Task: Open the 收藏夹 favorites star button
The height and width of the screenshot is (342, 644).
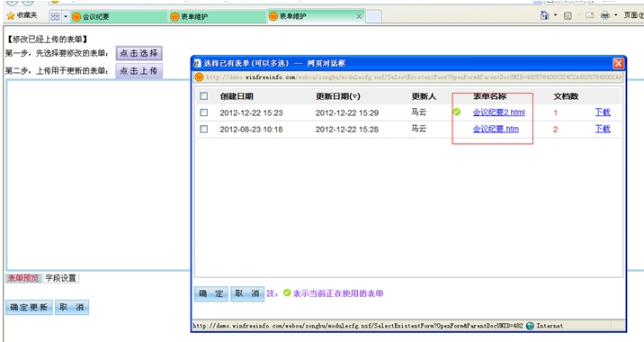Action: [x=22, y=15]
